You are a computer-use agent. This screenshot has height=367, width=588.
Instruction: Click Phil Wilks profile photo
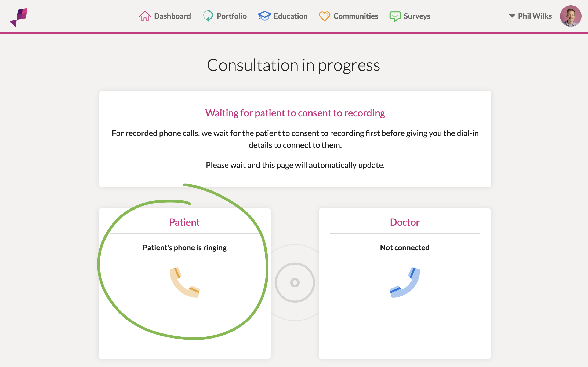coord(571,16)
